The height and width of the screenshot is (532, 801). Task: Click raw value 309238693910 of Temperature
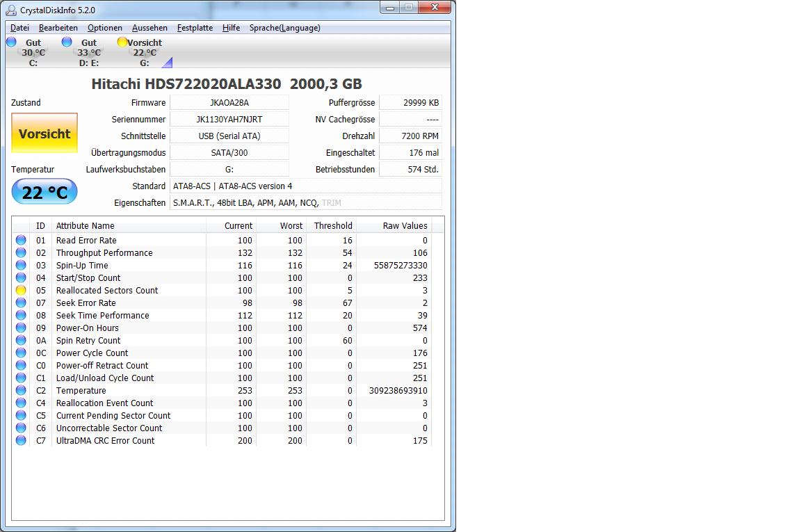pos(398,390)
